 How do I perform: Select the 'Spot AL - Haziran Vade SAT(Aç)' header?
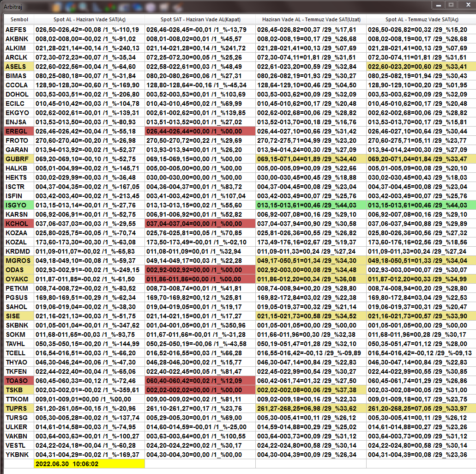tap(89, 19)
